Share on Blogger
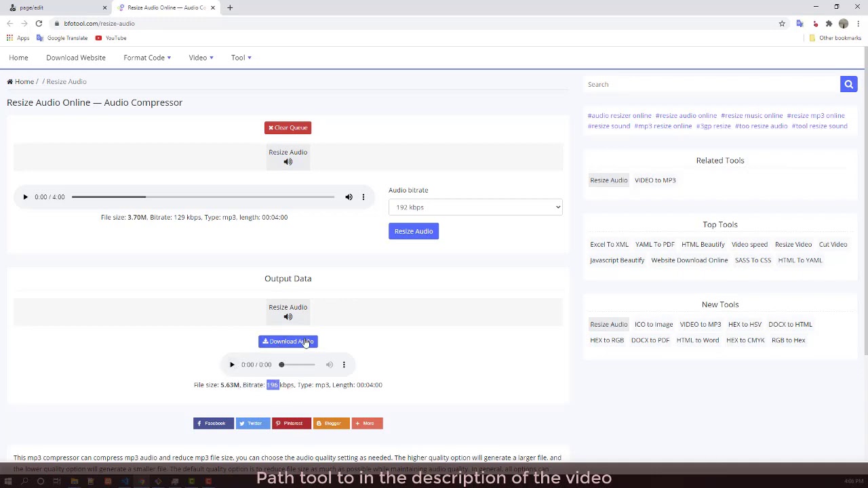 pos(332,424)
